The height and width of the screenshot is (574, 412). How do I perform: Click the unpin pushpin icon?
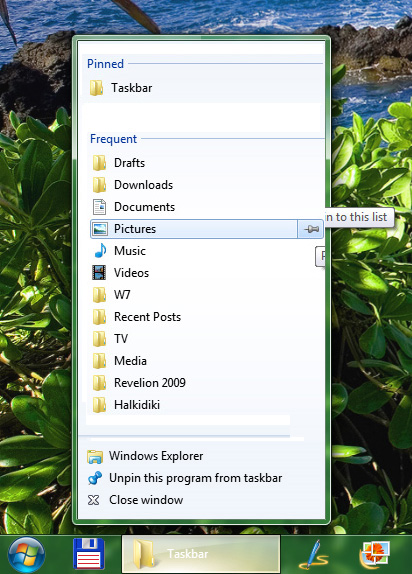95,478
